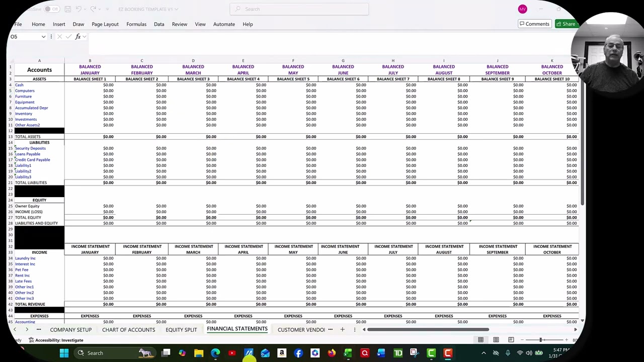Image resolution: width=644 pixels, height=362 pixels.
Task: Switch to Page Layout view icon
Action: coord(496,340)
